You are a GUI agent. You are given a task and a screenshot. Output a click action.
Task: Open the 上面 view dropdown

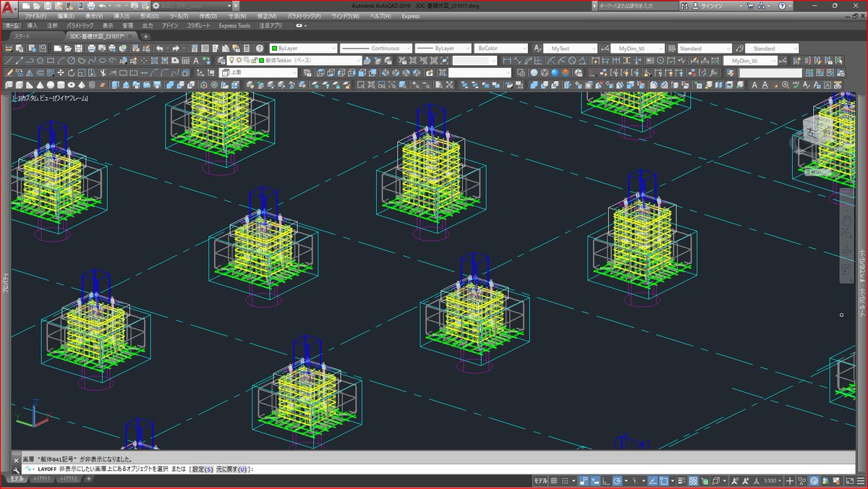[259, 73]
